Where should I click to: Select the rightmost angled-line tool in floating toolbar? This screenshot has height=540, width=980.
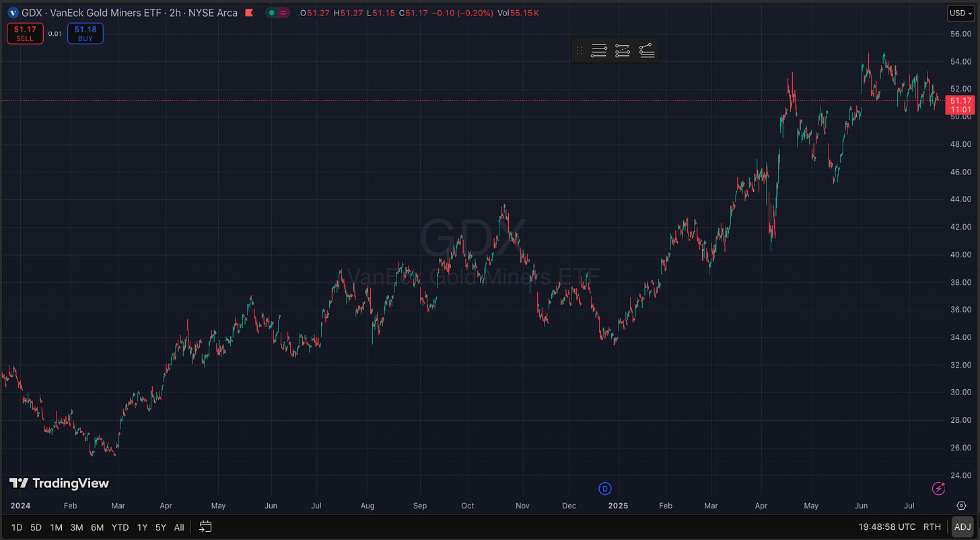tap(647, 50)
